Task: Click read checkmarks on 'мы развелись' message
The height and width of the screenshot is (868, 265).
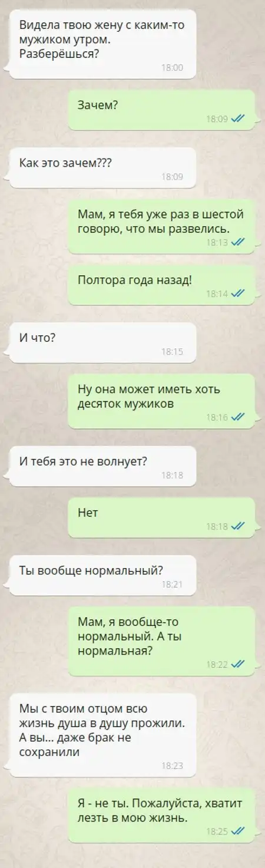Action: tap(238, 242)
